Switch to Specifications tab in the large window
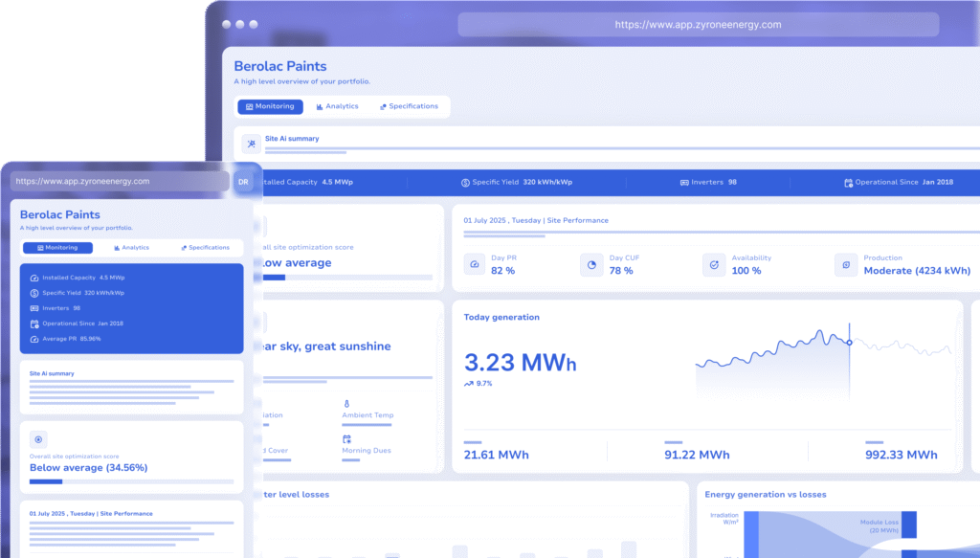Screen dimensions: 980x558 point(409,106)
